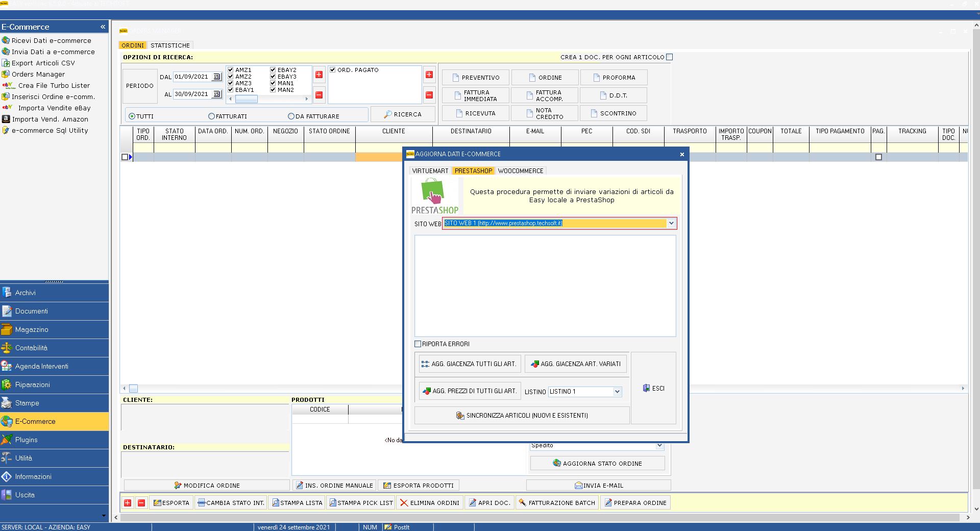This screenshot has height=531, width=980.
Task: Click orders grid horizontal scrollbar thumb
Action: coord(133,389)
